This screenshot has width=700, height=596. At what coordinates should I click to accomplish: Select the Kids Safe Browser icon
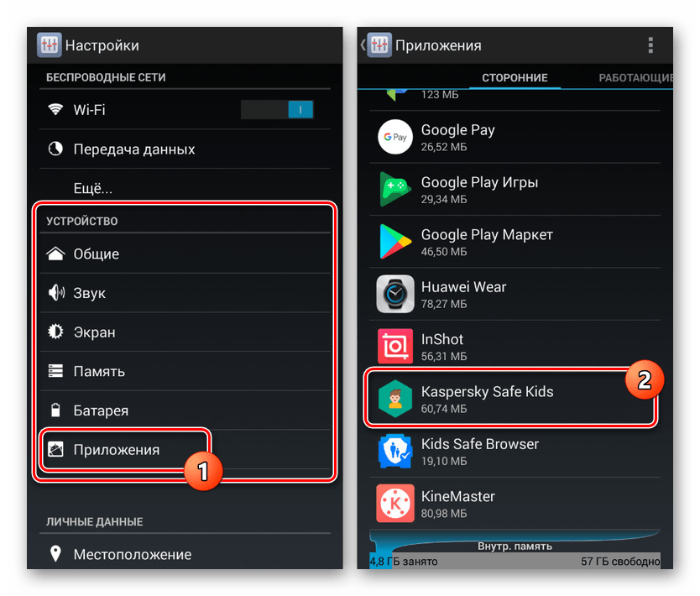pos(395,451)
